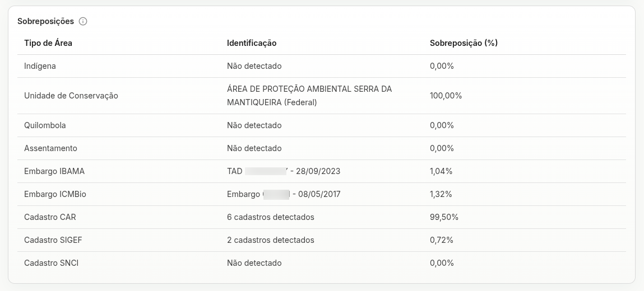The width and height of the screenshot is (644, 291).
Task: Select the Unidade de Conservação row label
Action: pyautogui.click(x=71, y=96)
